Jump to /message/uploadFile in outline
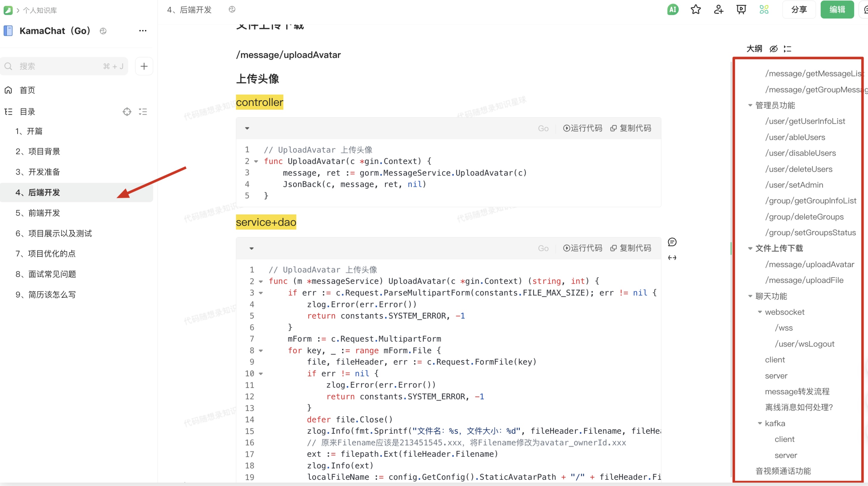 point(804,280)
